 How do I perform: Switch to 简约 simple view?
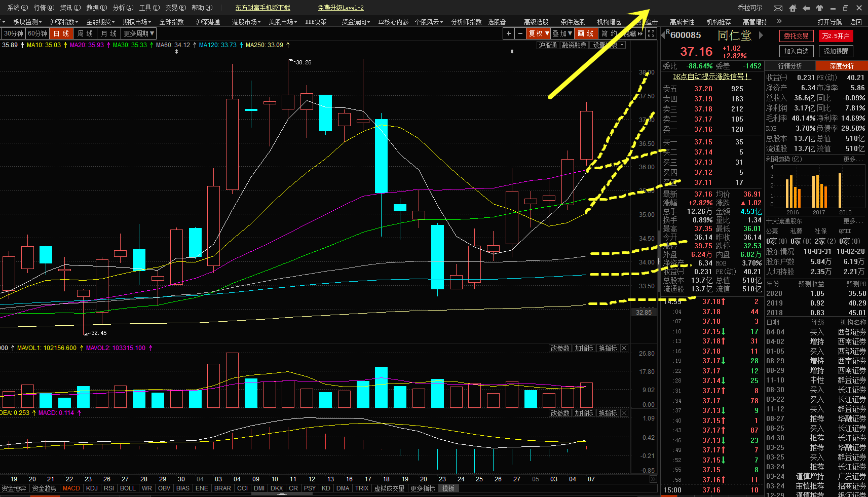609,33
